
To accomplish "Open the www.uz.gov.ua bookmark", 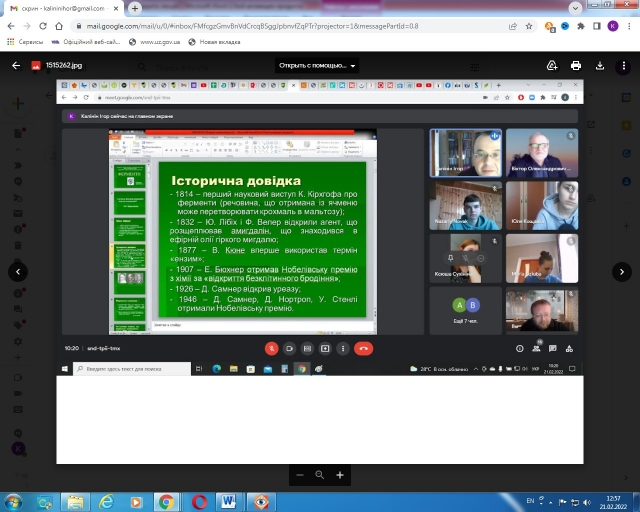I will pos(154,42).
